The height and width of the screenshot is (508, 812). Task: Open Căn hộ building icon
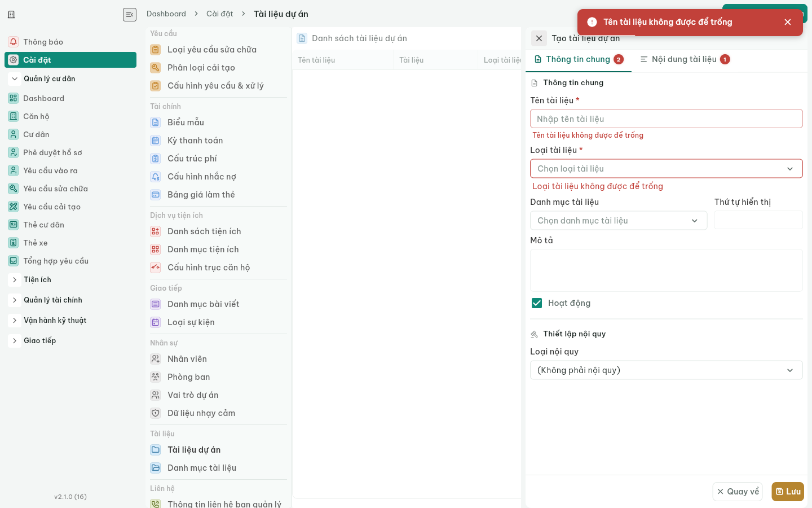tap(14, 116)
